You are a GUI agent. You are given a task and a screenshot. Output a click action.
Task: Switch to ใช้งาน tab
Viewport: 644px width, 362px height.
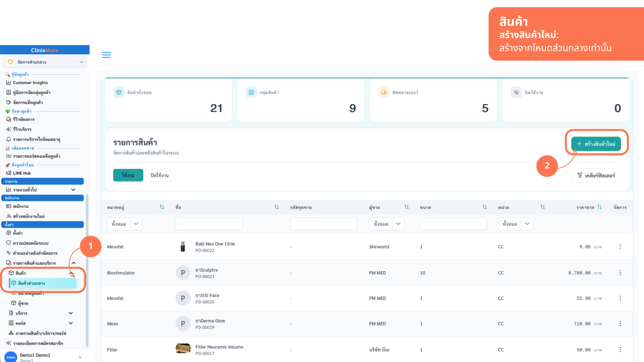[128, 175]
